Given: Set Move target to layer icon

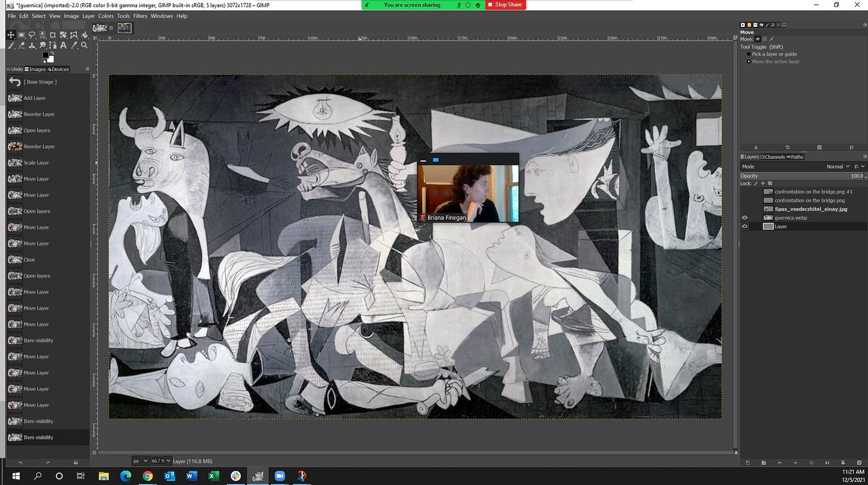Looking at the screenshot, I should [758, 39].
